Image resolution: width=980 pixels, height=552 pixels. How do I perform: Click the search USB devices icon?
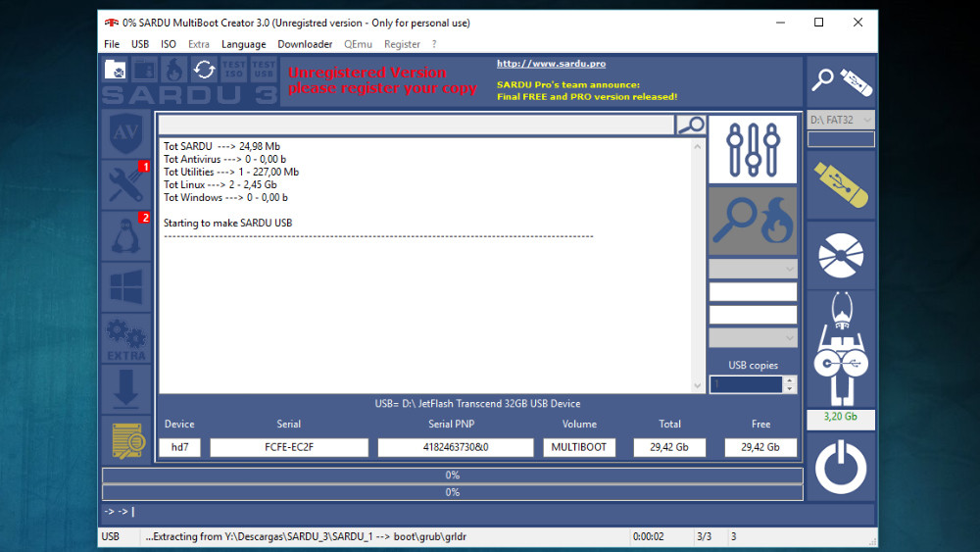(841, 81)
